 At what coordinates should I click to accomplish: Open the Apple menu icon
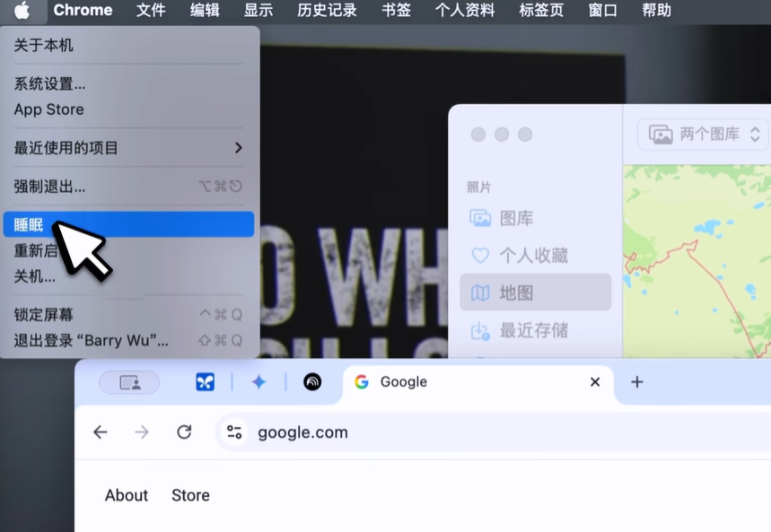[x=22, y=11]
